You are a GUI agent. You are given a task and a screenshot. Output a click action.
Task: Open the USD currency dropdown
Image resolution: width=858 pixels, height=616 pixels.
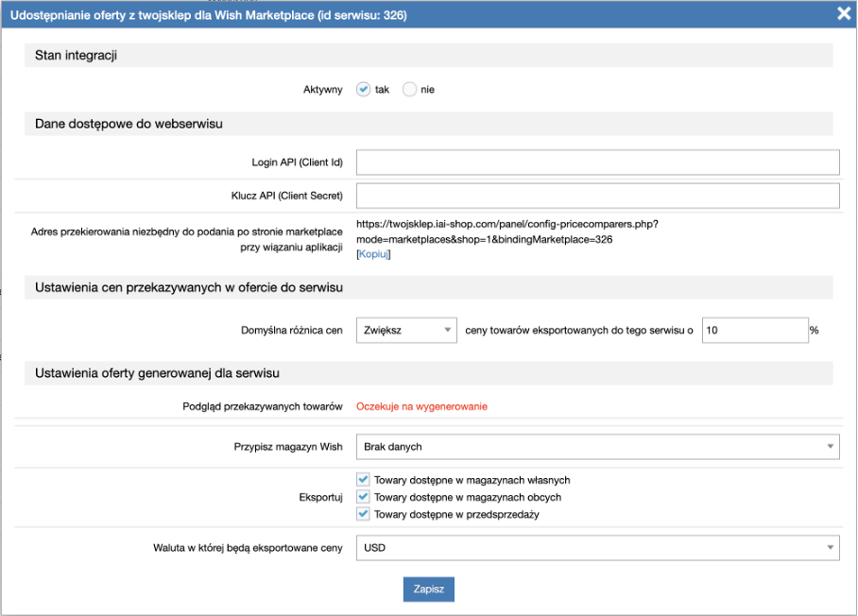[x=597, y=548]
